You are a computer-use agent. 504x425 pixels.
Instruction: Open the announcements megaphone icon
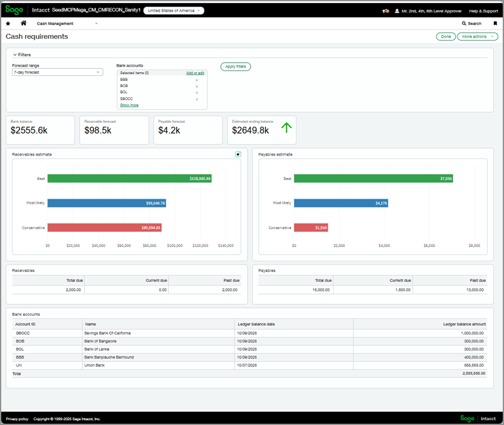(x=385, y=11)
